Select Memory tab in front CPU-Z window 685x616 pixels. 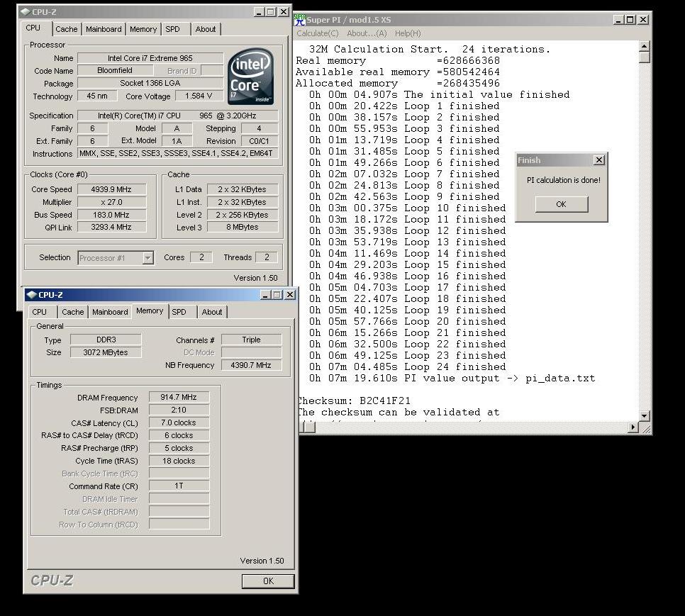150,311
